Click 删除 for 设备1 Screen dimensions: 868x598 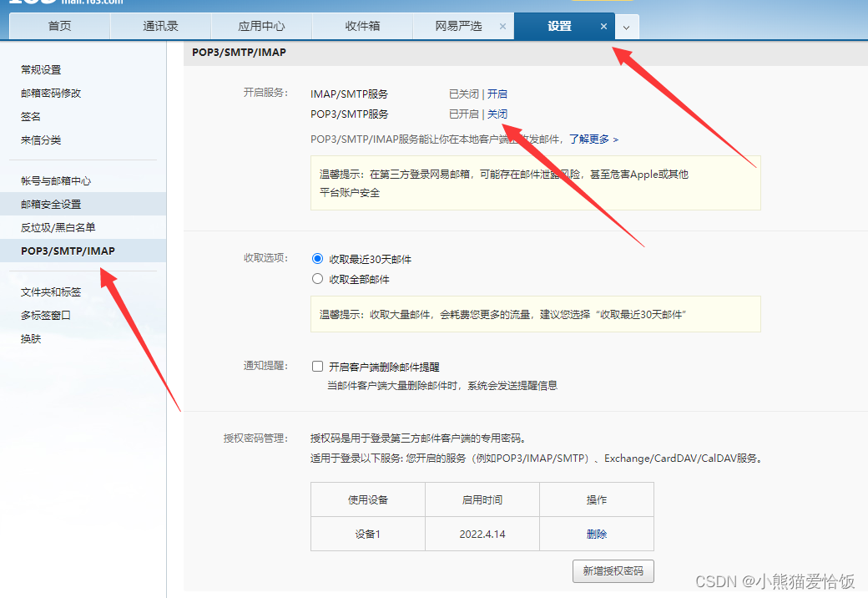pos(597,534)
